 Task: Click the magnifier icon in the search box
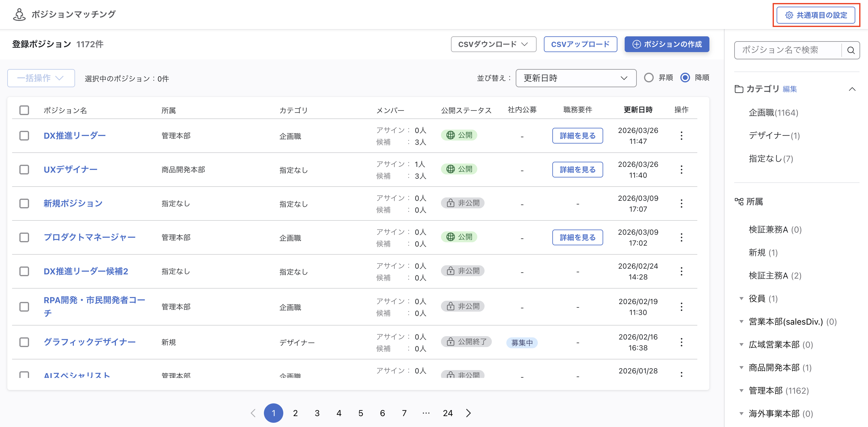(851, 50)
